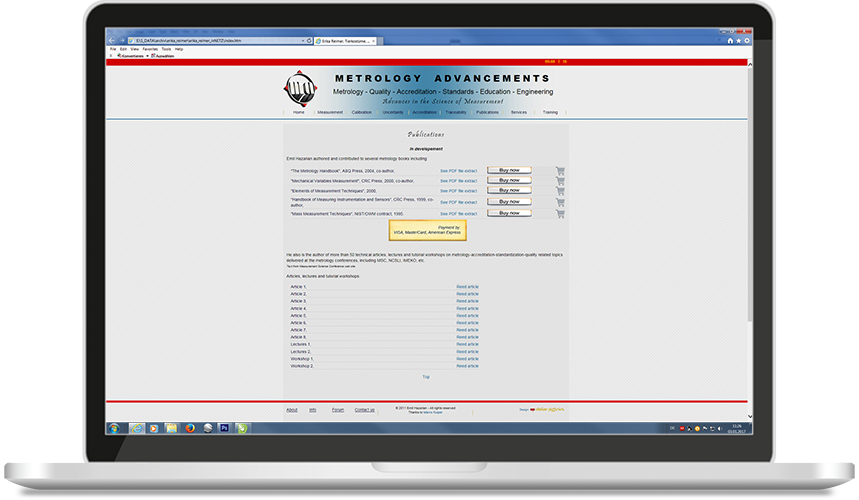The width and height of the screenshot is (859, 500).
Task: Open the Help menu
Action: (179, 49)
